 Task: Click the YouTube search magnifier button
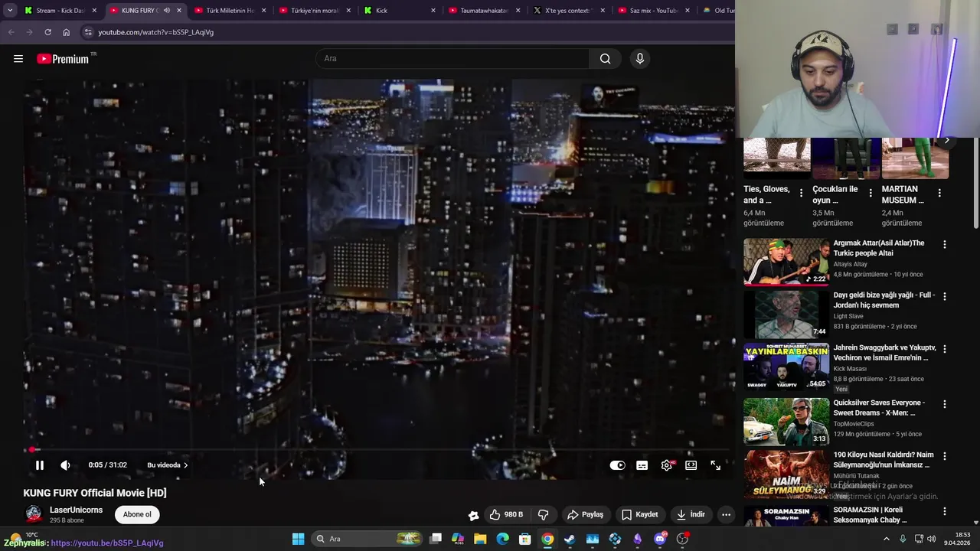[606, 59]
